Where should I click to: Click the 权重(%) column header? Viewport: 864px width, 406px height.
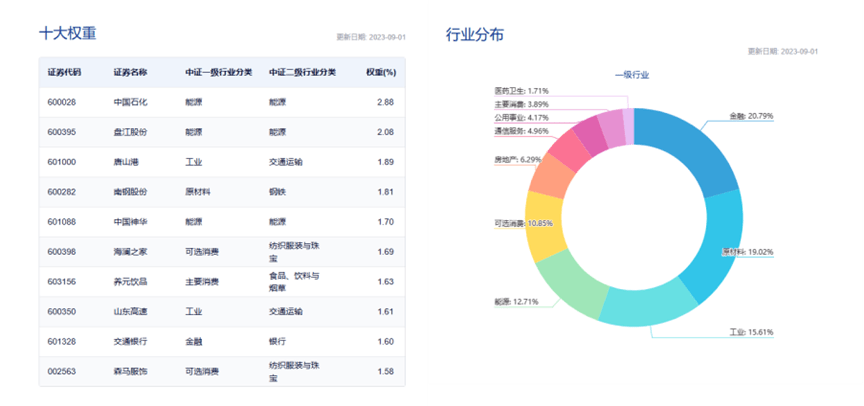[x=380, y=73]
